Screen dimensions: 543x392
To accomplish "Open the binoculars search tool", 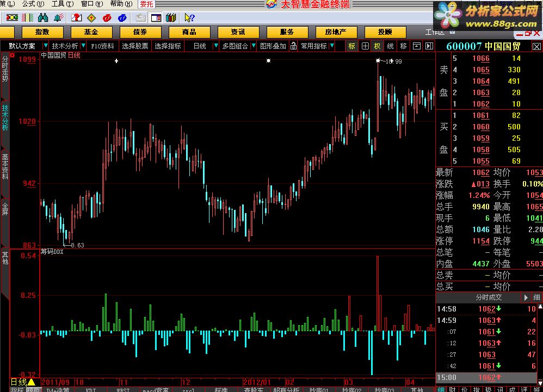I will (43, 17).
